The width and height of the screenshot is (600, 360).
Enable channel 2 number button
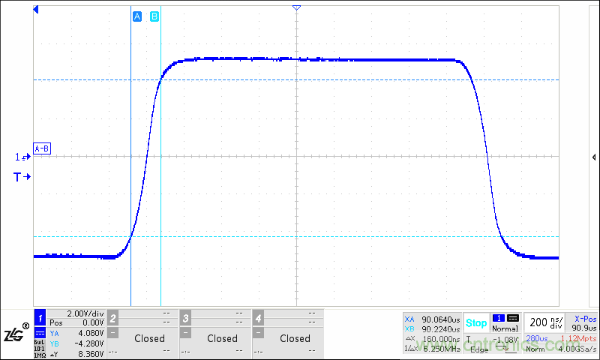pos(112,318)
